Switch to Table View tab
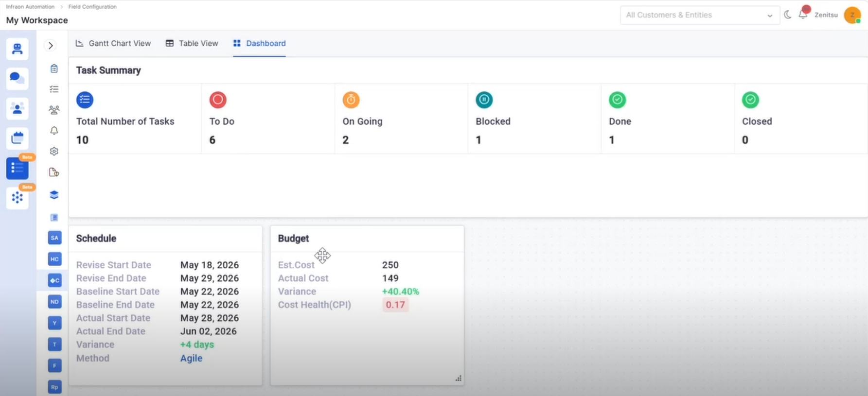 point(192,43)
